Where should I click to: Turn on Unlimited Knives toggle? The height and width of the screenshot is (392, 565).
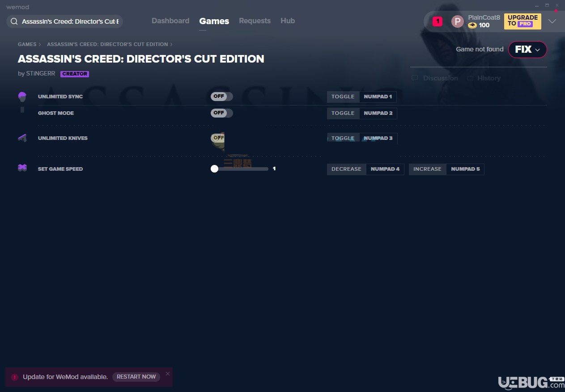218,138
